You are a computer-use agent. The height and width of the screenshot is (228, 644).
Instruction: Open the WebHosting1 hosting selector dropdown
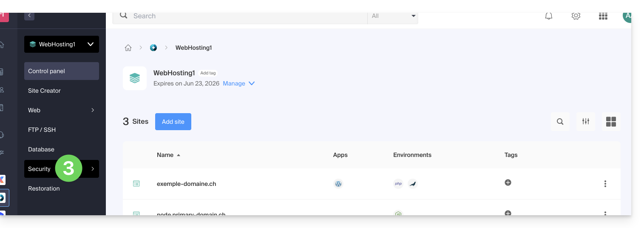click(62, 44)
